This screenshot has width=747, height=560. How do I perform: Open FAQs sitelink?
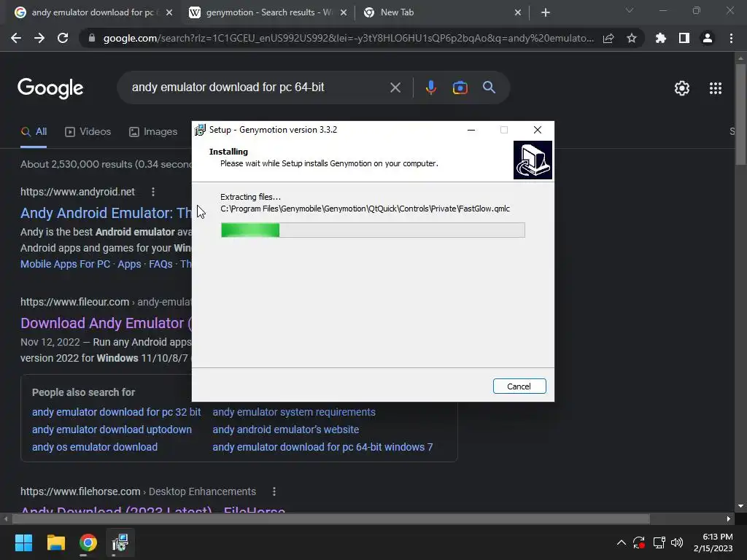click(160, 264)
